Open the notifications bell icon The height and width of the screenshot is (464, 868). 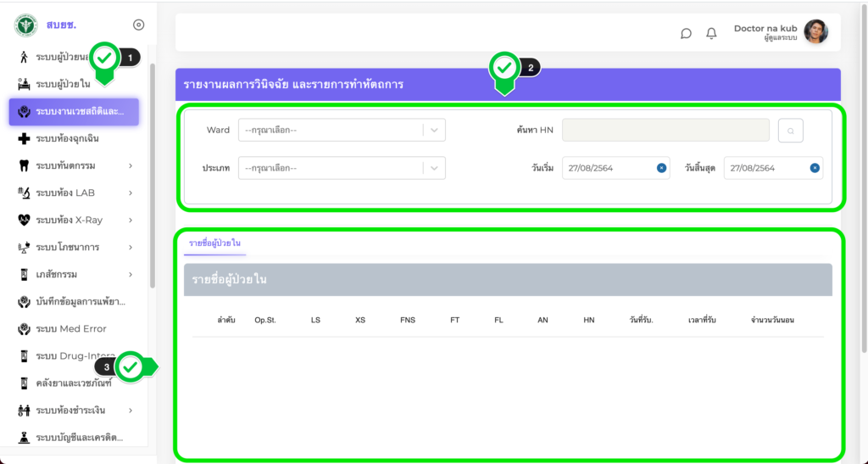pos(711,33)
